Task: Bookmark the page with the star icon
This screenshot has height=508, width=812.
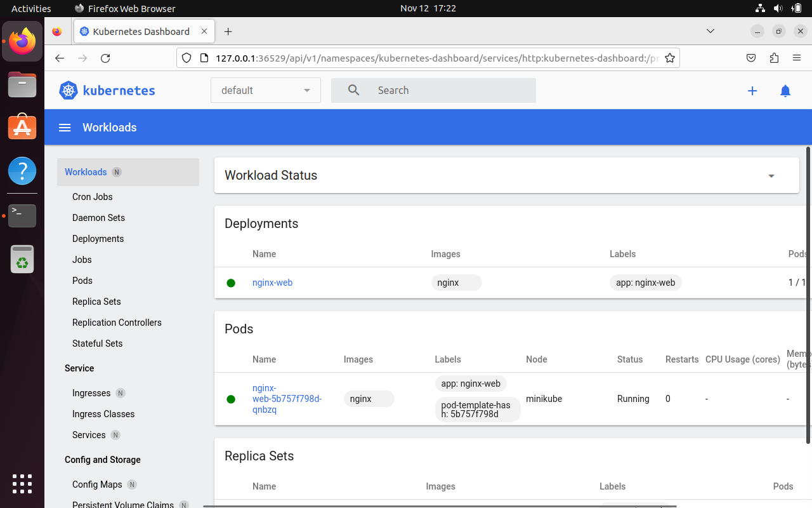Action: [669, 58]
